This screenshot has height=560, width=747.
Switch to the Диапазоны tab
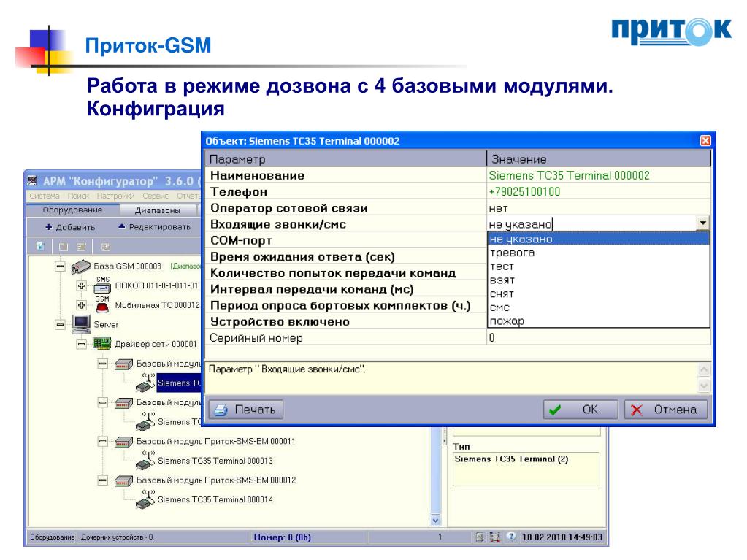[158, 210]
